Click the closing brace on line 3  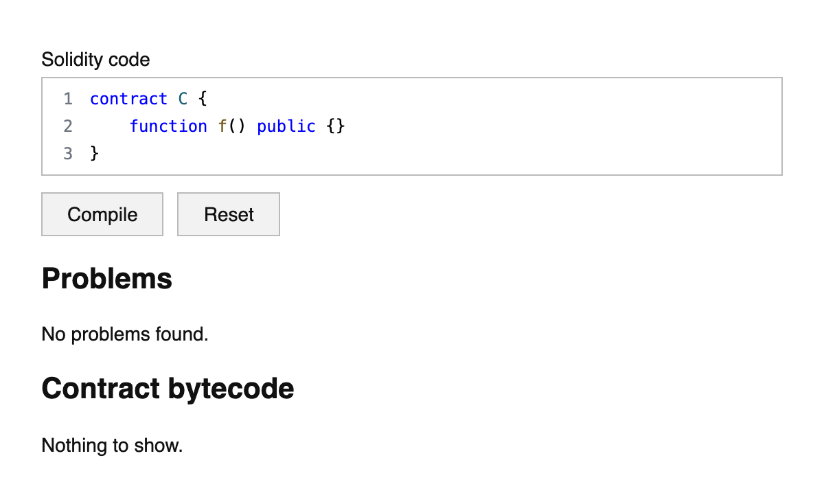point(95,153)
